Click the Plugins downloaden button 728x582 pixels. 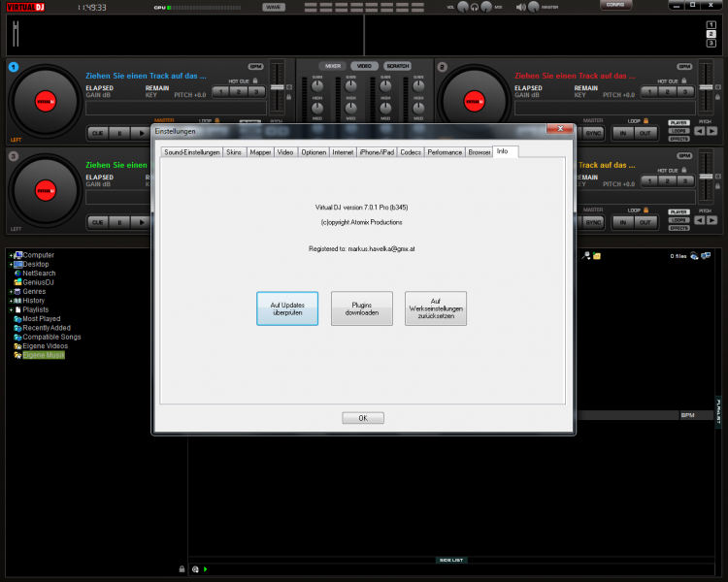pyautogui.click(x=362, y=308)
